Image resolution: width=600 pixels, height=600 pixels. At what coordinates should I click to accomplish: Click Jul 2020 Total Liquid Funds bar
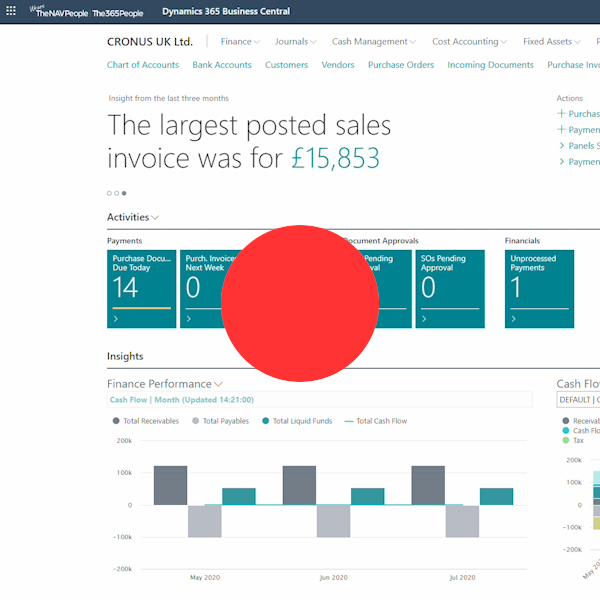(496, 496)
